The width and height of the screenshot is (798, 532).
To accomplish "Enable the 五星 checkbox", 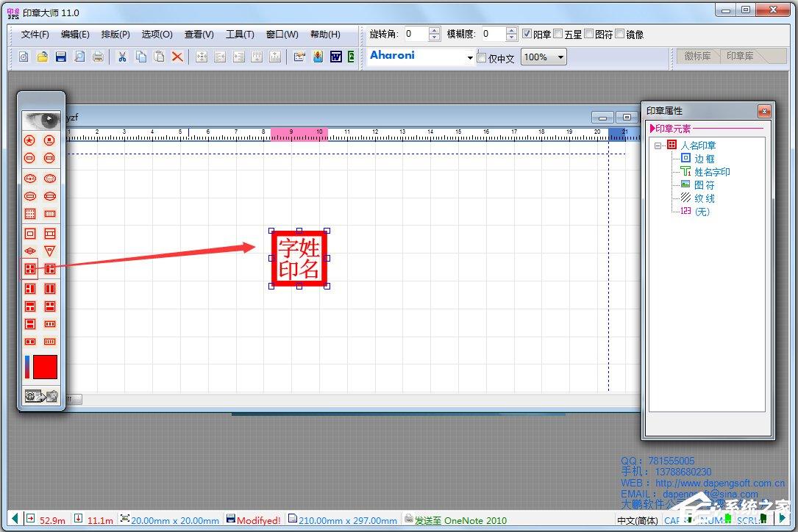I will (558, 34).
